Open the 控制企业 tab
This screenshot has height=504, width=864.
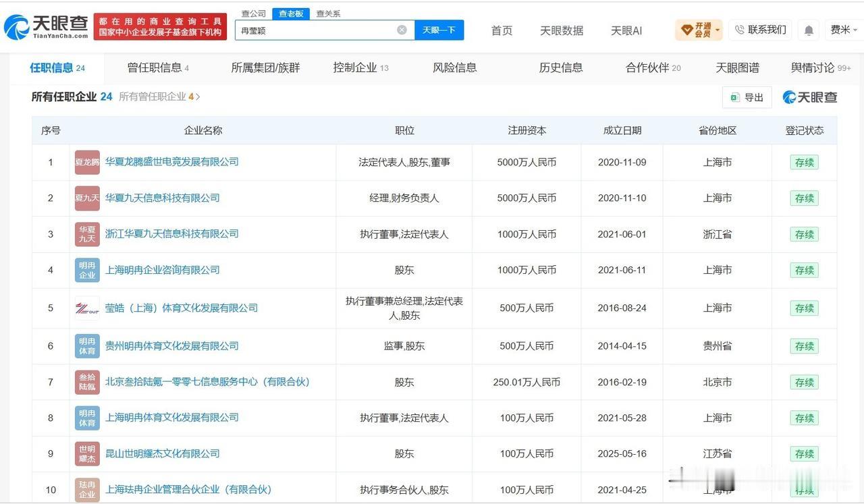point(360,67)
